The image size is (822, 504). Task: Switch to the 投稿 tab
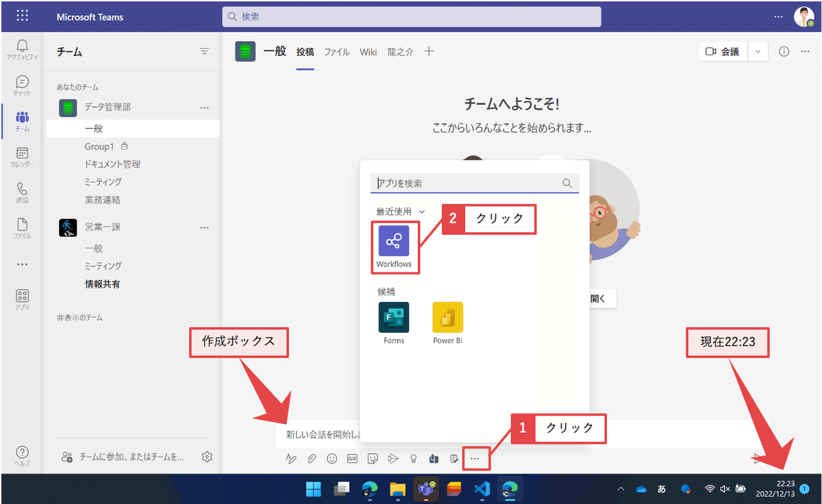click(305, 51)
